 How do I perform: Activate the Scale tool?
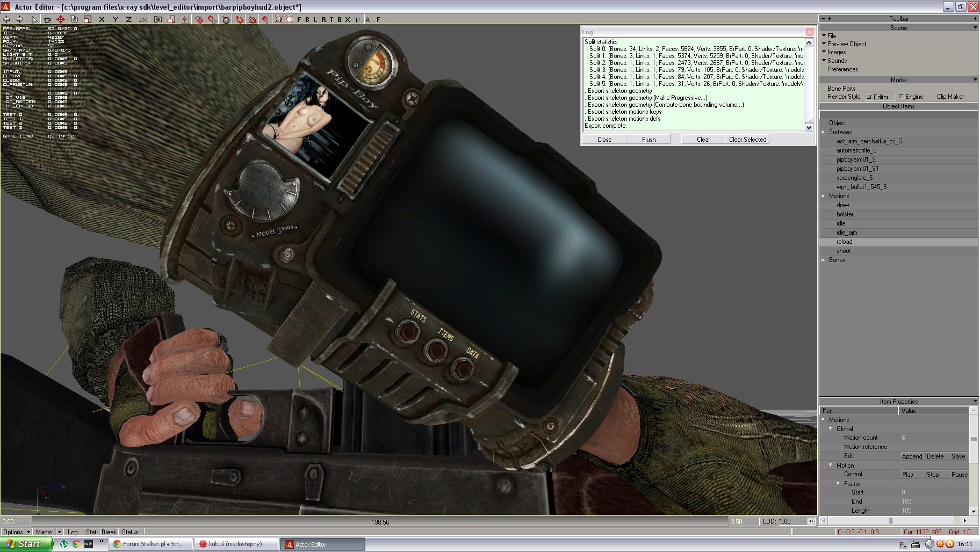point(88,19)
